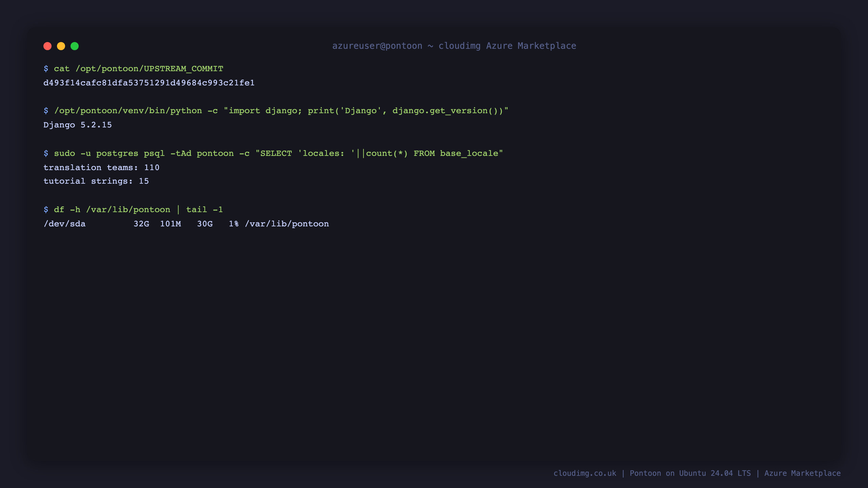Viewport: 868px width, 488px height.
Task: Select the commit hash starting with d493f14
Action: click(x=149, y=83)
